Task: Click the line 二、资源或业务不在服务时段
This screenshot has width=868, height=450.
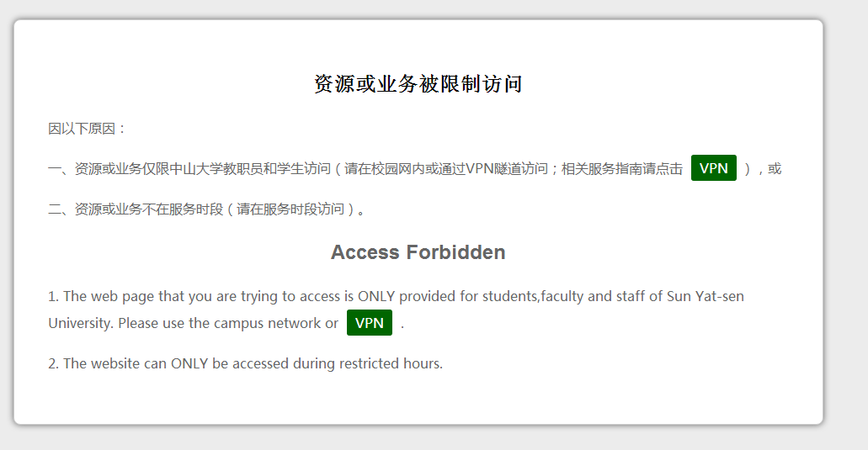Action: point(136,209)
